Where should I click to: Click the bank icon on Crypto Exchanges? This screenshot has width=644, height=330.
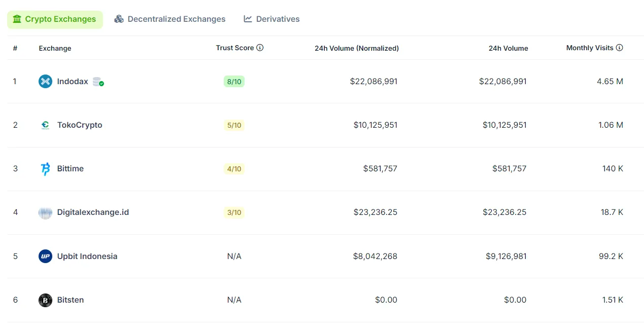(17, 19)
